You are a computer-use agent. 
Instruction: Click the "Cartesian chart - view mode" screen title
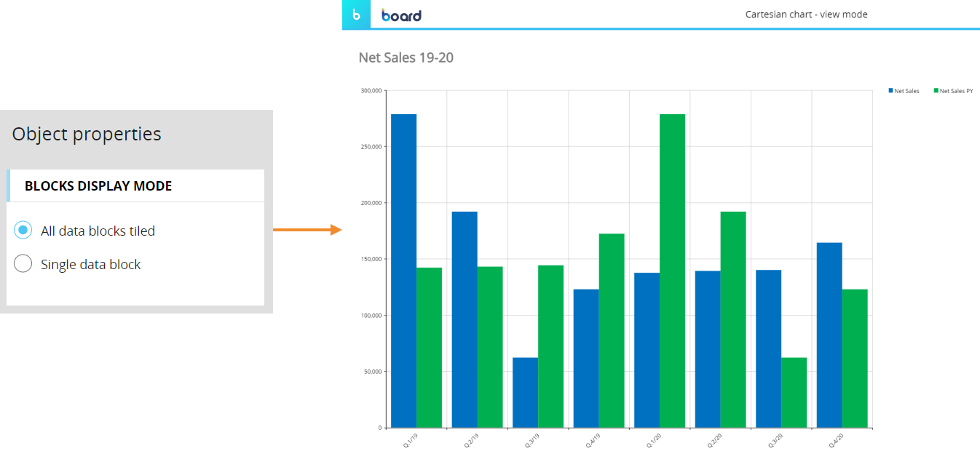pyautogui.click(x=806, y=15)
